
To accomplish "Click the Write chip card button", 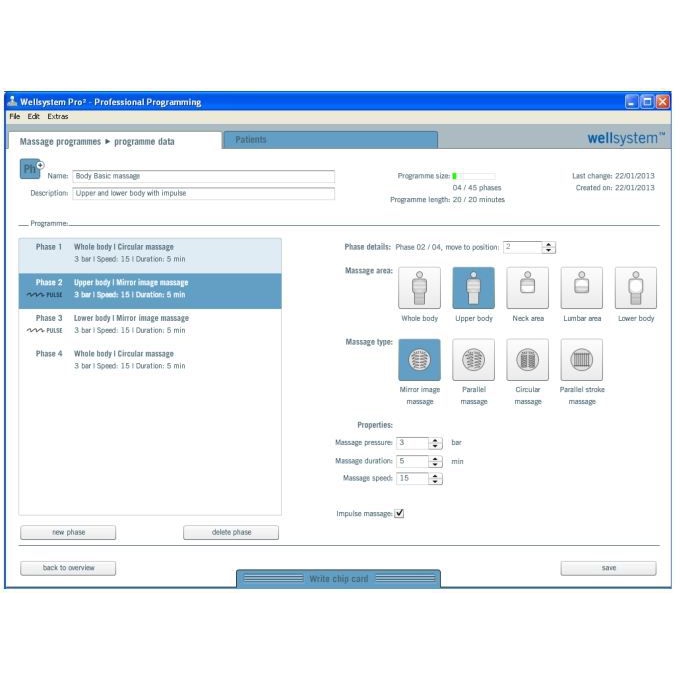I will point(339,579).
